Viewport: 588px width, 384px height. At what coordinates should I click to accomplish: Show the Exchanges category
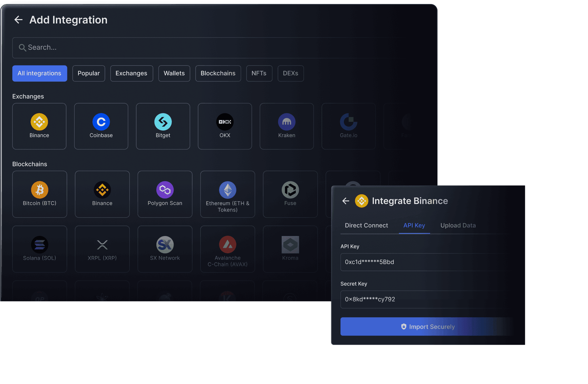click(131, 74)
